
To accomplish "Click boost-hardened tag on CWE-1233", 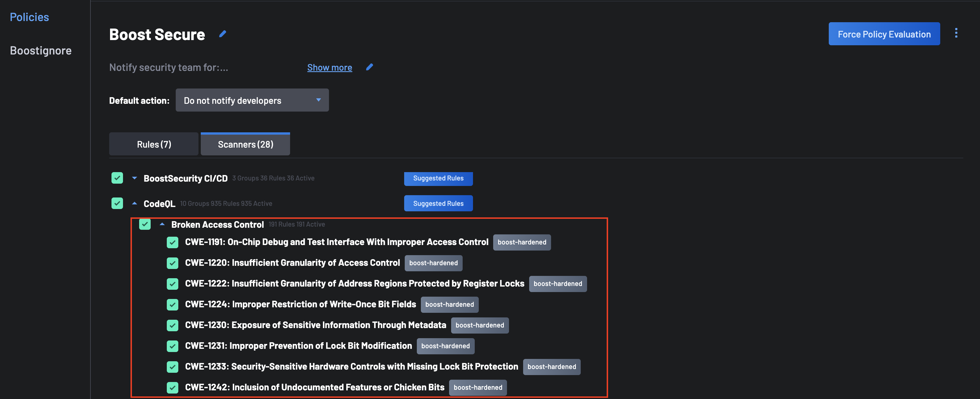I will tap(552, 367).
